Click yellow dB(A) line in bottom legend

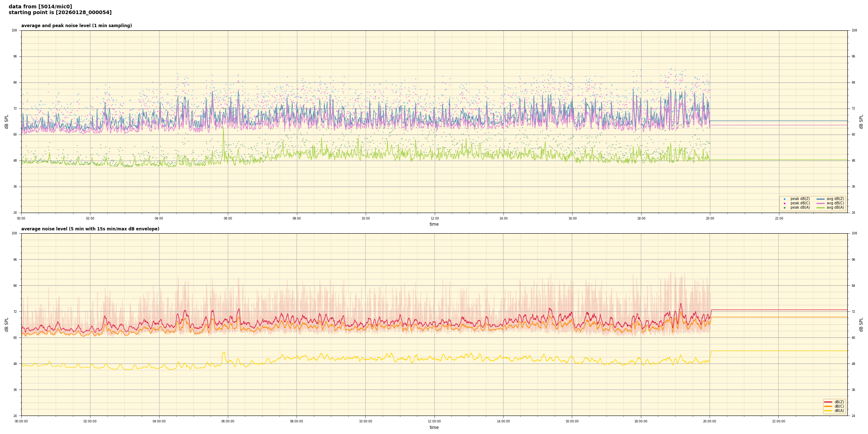coord(828,410)
